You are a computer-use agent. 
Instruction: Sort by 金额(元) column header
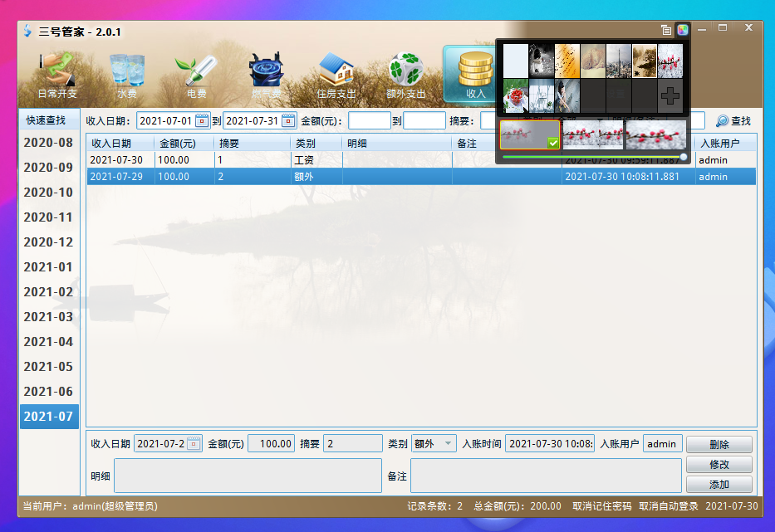click(x=184, y=144)
